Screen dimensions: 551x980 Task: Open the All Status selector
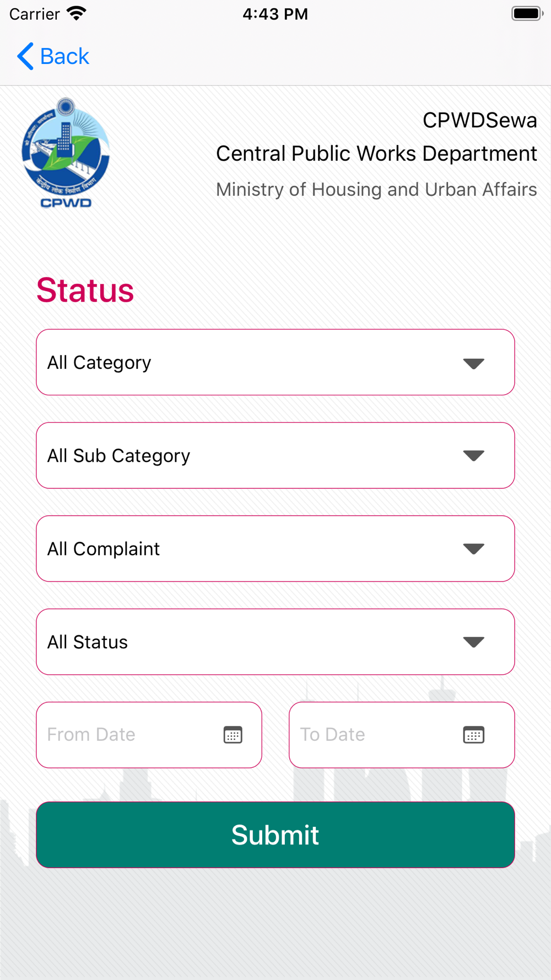[275, 642]
